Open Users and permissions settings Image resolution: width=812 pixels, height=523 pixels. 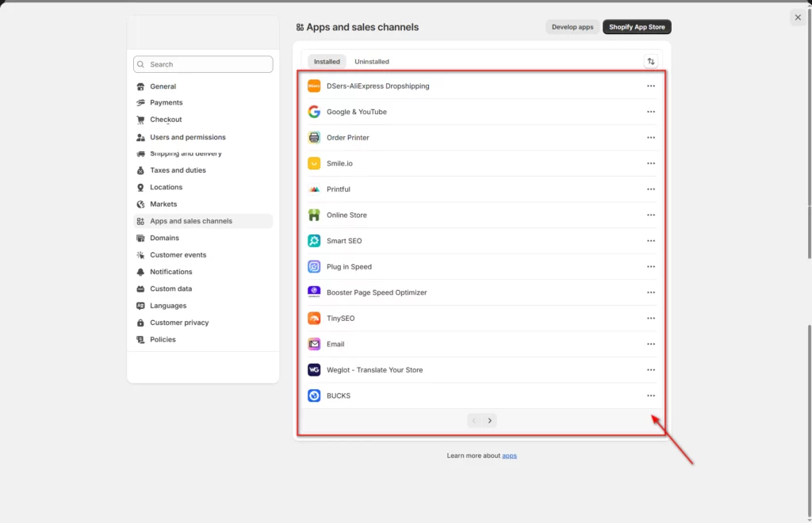coord(203,137)
